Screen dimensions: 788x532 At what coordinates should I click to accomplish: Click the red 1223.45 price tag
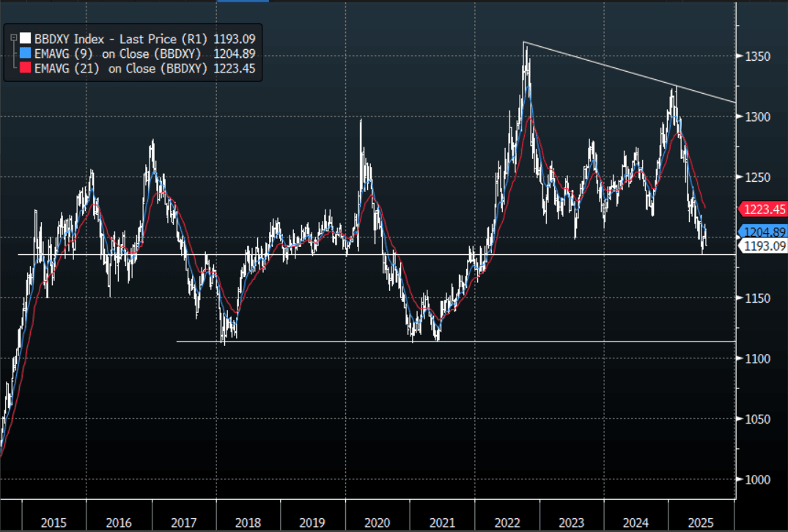764,210
